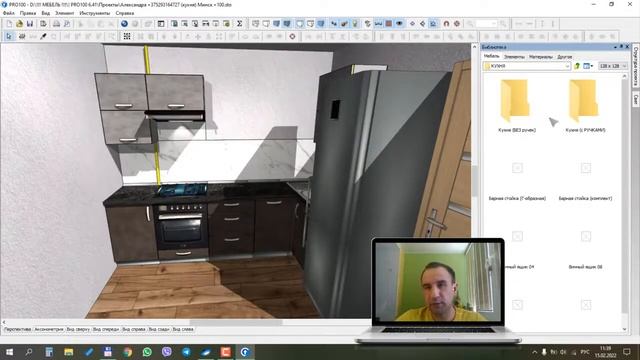Open the Правка menu

pos(28,13)
